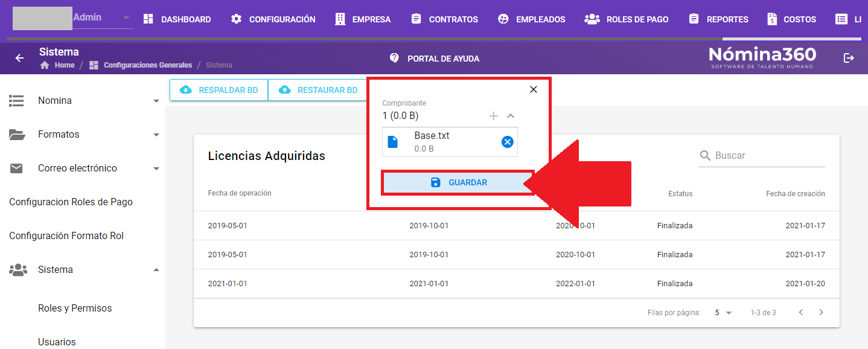Open the COSTOS menu item
Viewport: 868px width, 349px height.
point(791,19)
